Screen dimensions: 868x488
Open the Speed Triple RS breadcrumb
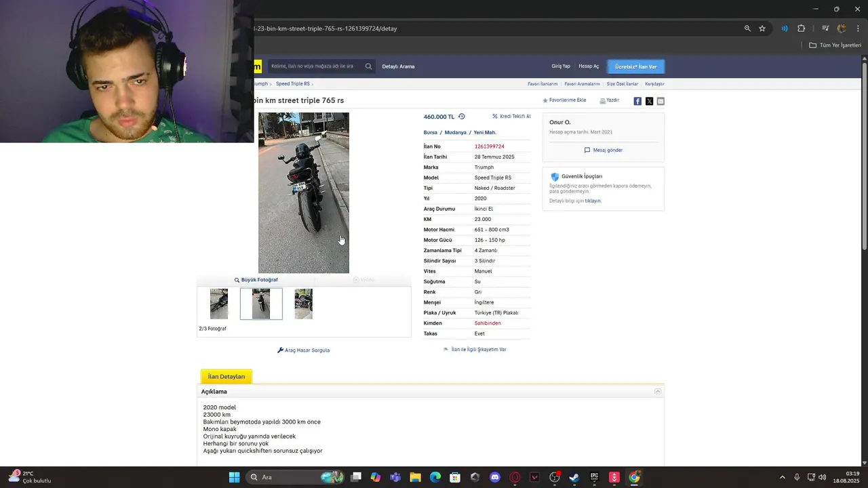coord(293,84)
